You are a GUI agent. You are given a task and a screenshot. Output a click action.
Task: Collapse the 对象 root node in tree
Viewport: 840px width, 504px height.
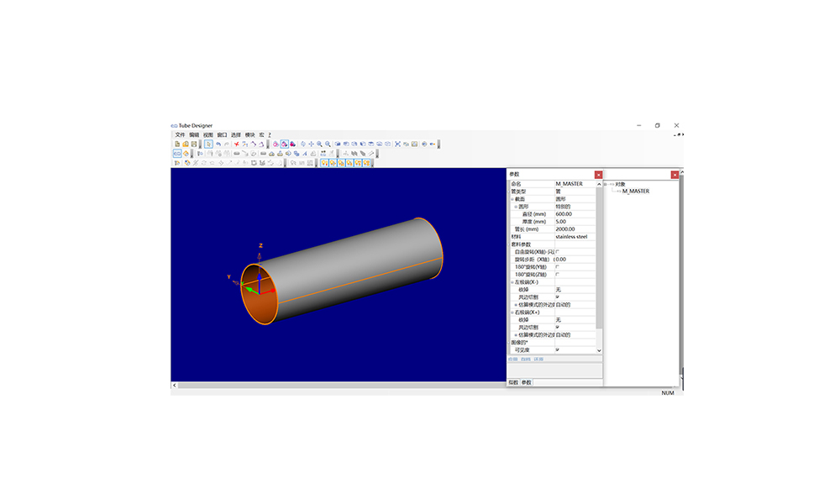(606, 184)
